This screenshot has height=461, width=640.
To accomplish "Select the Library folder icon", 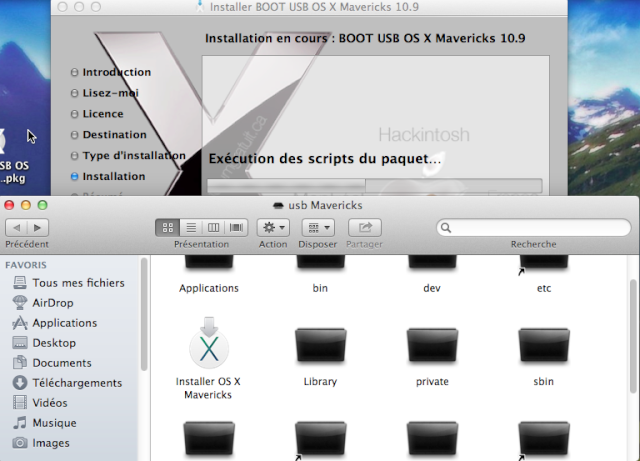I will (320, 345).
